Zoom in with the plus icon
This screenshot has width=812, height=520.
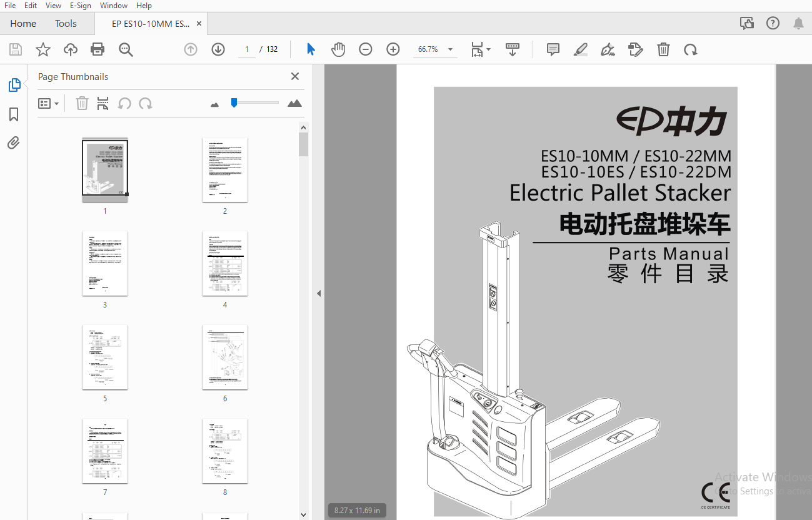tap(393, 49)
